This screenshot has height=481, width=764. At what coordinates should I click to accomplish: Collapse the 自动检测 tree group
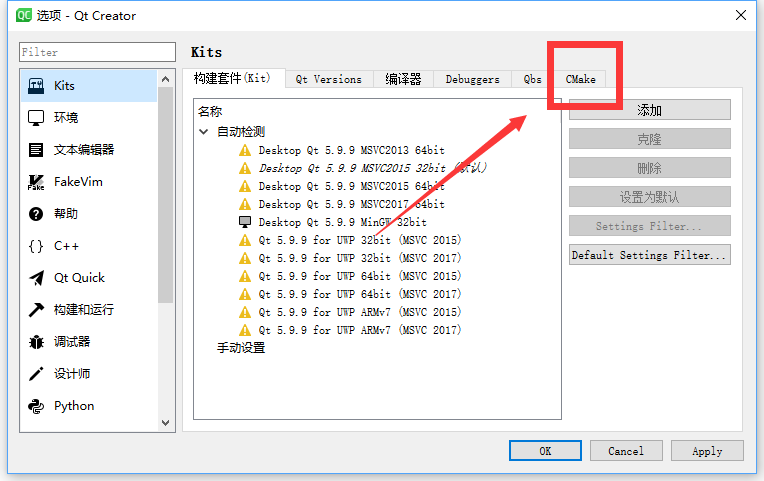click(204, 132)
